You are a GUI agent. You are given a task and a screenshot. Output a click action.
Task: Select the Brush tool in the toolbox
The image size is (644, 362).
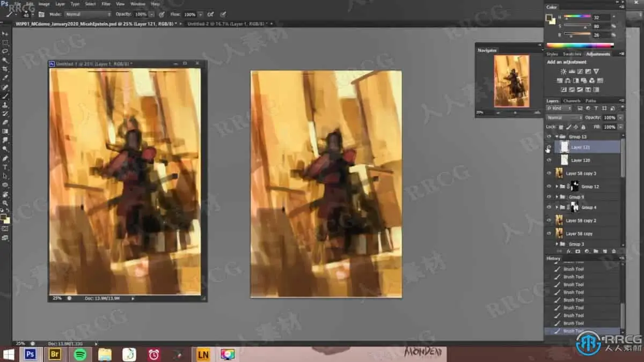[x=5, y=96]
